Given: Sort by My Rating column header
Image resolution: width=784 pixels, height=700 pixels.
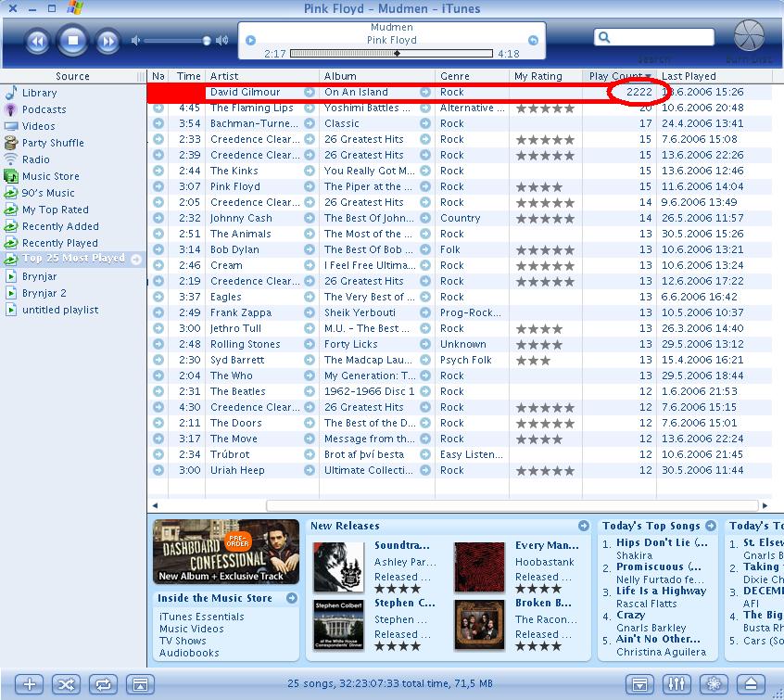Looking at the screenshot, I should click(546, 76).
